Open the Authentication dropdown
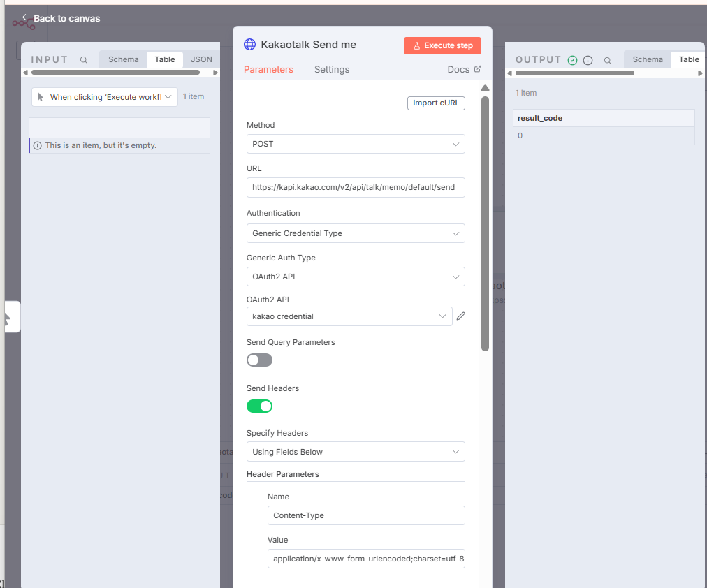The height and width of the screenshot is (588, 707). pos(356,233)
